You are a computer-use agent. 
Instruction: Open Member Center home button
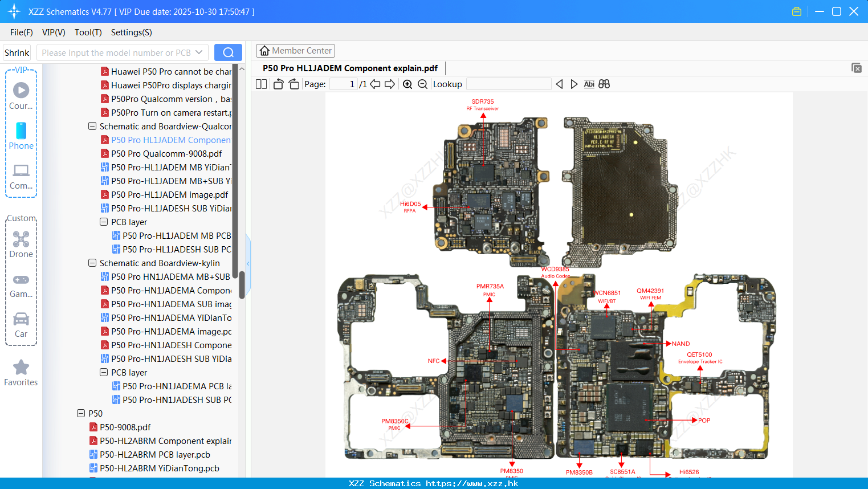(295, 51)
